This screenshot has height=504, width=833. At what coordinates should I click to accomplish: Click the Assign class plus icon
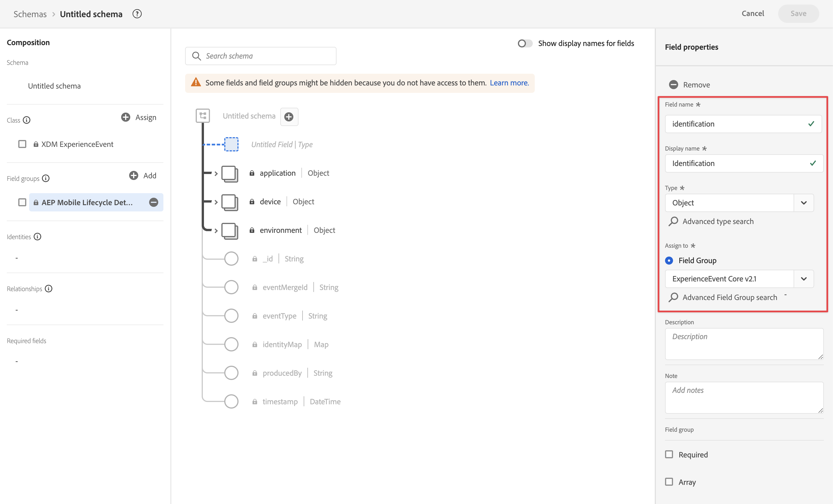[x=126, y=117]
